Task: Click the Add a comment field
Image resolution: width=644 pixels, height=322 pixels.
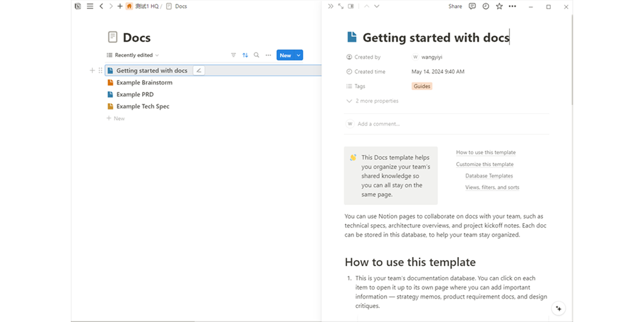Action: 378,124
